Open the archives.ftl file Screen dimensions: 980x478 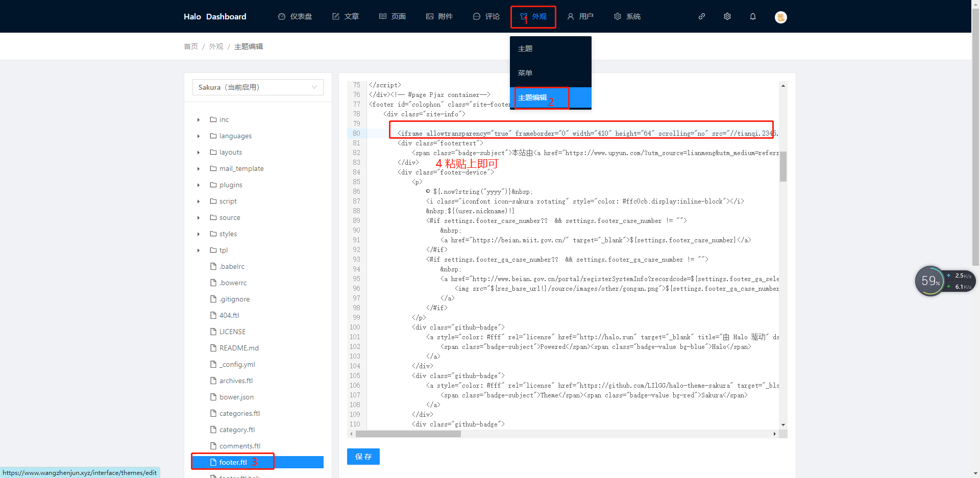[236, 381]
